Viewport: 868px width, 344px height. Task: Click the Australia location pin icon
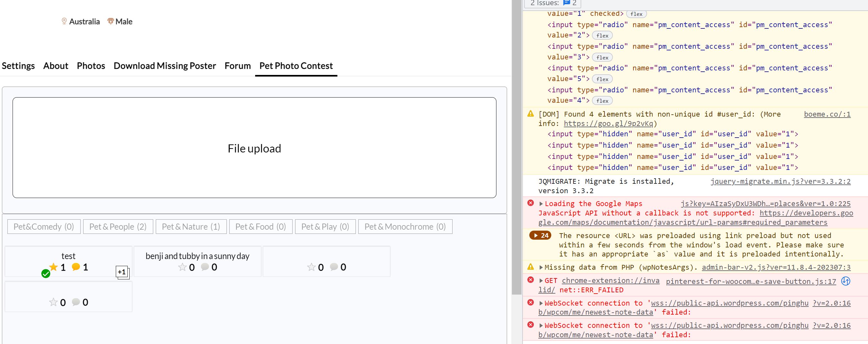click(x=64, y=21)
